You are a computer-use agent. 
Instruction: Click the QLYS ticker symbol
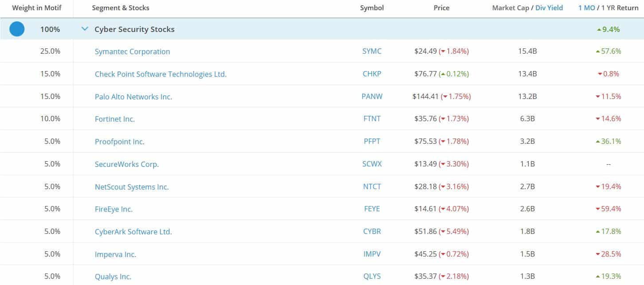point(372,276)
